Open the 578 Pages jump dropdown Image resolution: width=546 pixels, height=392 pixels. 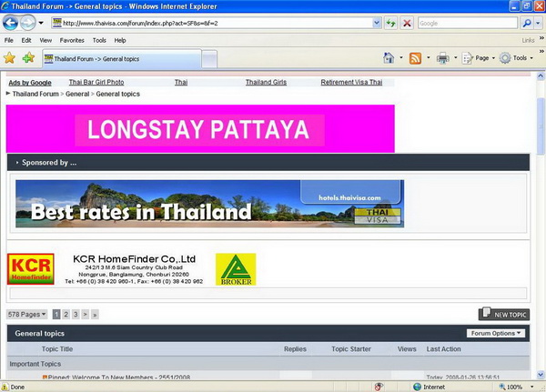pyautogui.click(x=26, y=315)
